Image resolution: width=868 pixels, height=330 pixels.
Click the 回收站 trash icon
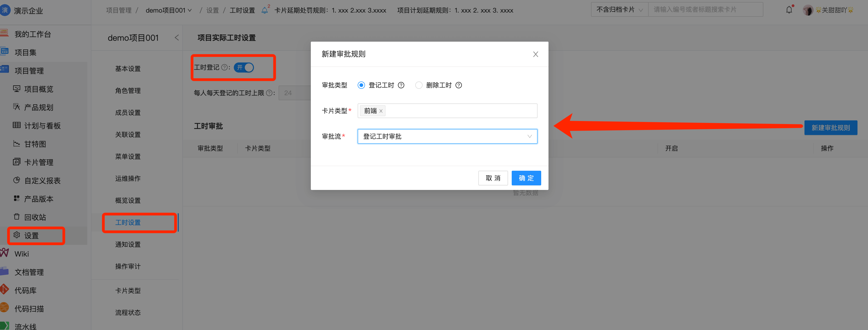coord(16,217)
